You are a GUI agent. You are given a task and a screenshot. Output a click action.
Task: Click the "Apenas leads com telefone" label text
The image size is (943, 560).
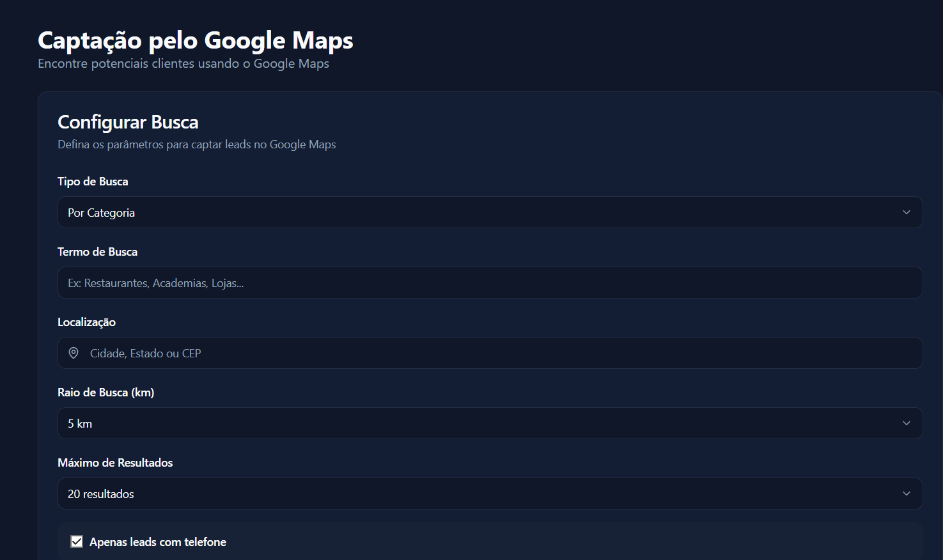[158, 542]
